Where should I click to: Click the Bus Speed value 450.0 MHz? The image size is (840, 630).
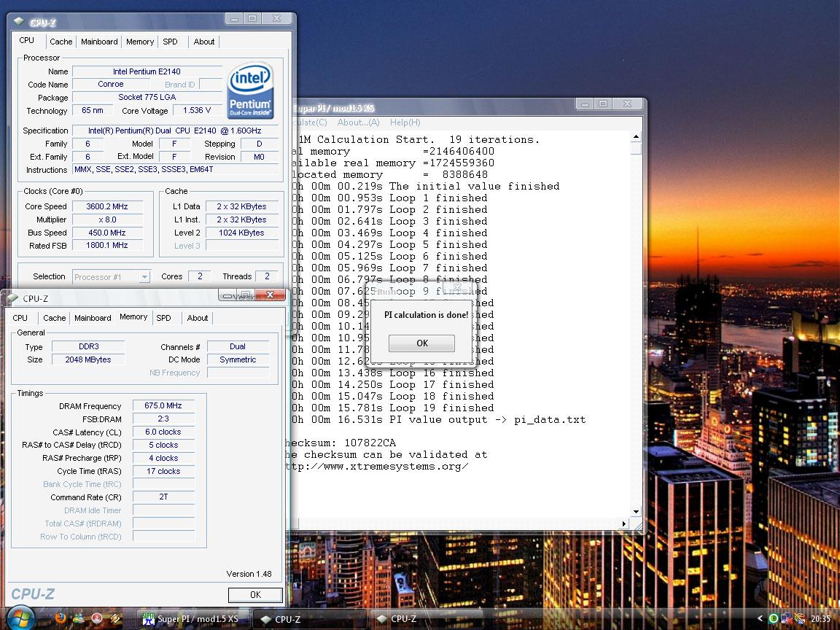[107, 233]
